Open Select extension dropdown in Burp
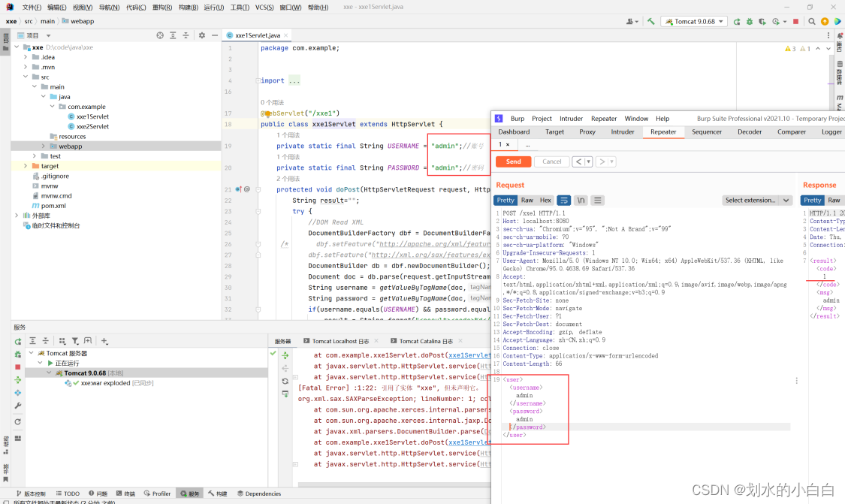This screenshot has height=504, width=845. (x=757, y=201)
